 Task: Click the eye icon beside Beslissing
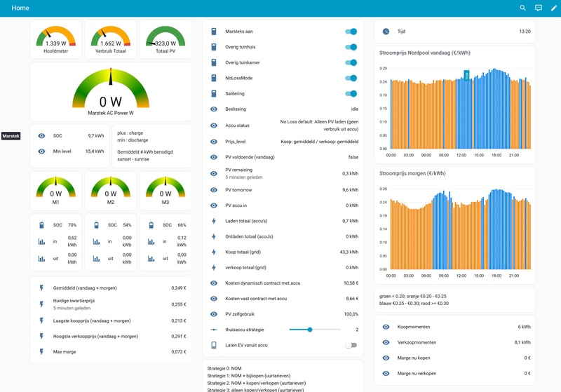coord(214,109)
